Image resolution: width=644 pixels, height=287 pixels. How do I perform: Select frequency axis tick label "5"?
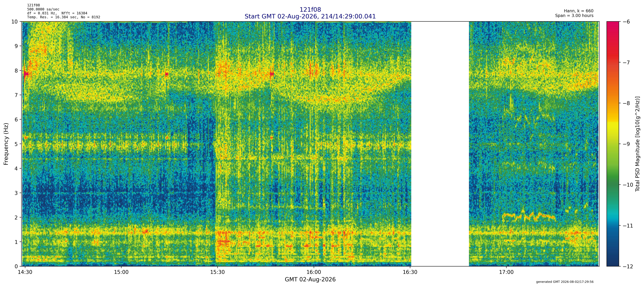[x=16, y=144]
